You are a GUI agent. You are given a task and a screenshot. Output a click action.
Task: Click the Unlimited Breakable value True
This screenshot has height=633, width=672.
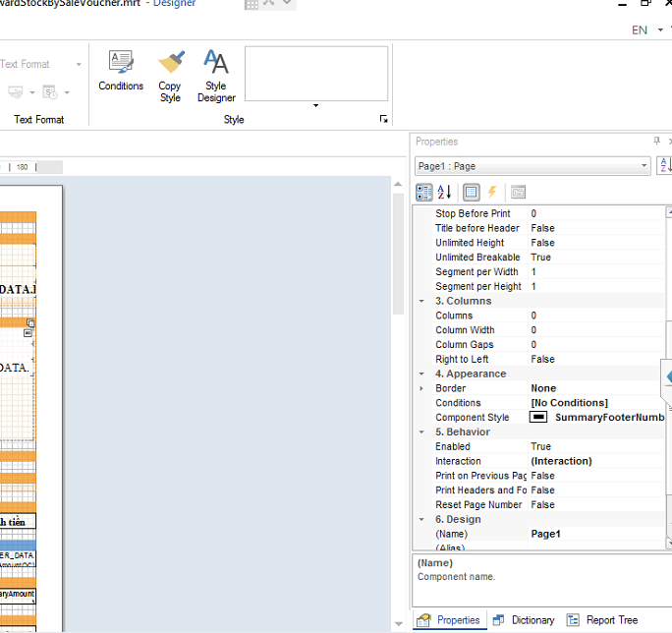tap(540, 258)
